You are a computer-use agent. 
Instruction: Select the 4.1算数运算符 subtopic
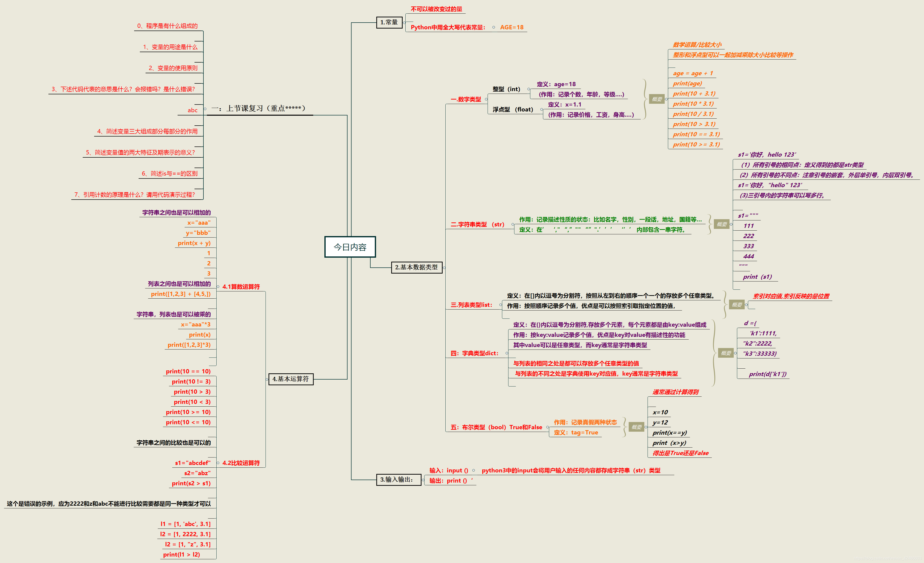tap(241, 287)
